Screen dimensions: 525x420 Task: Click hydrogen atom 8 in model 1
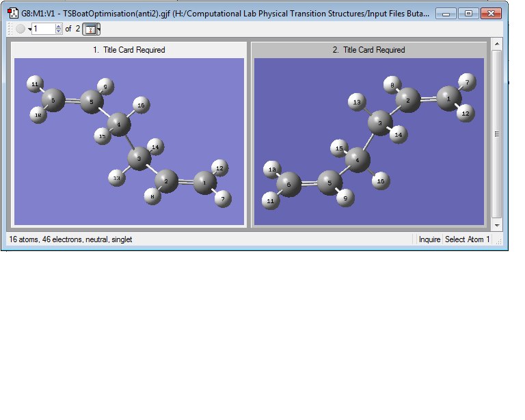(152, 196)
